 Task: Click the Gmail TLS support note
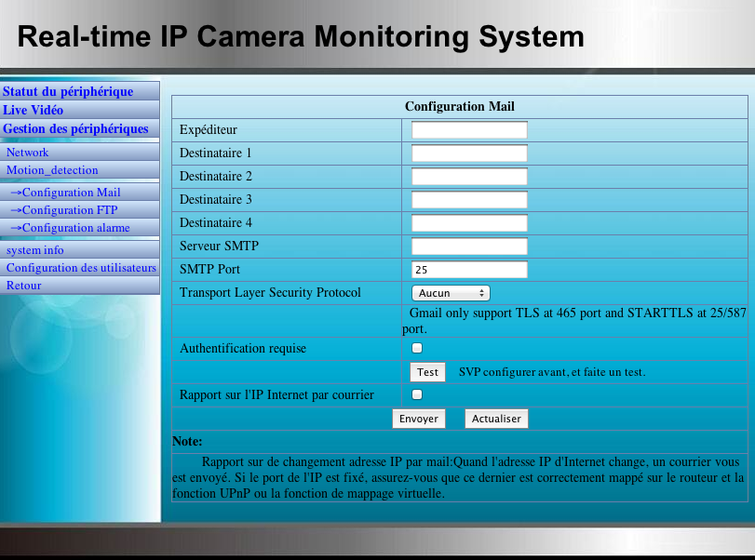tap(574, 321)
